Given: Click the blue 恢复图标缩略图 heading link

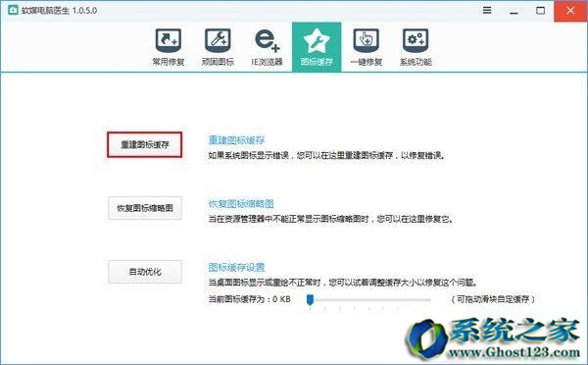Looking at the screenshot, I should [x=241, y=204].
